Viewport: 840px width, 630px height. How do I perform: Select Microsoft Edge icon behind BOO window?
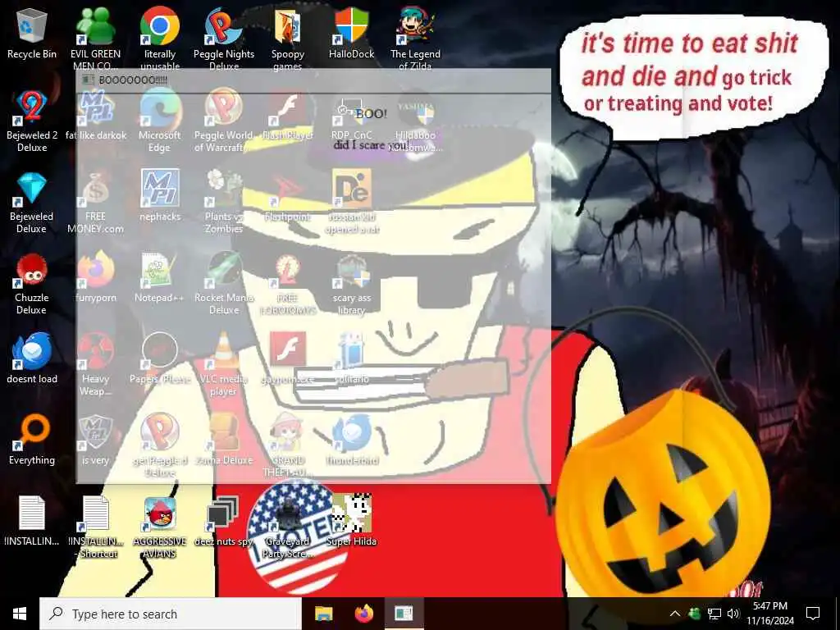(x=160, y=121)
